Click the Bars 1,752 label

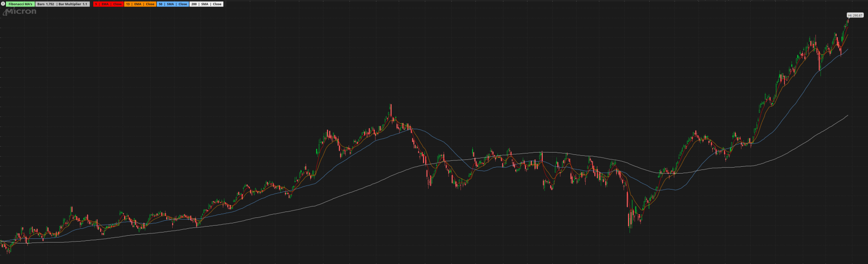[46, 4]
